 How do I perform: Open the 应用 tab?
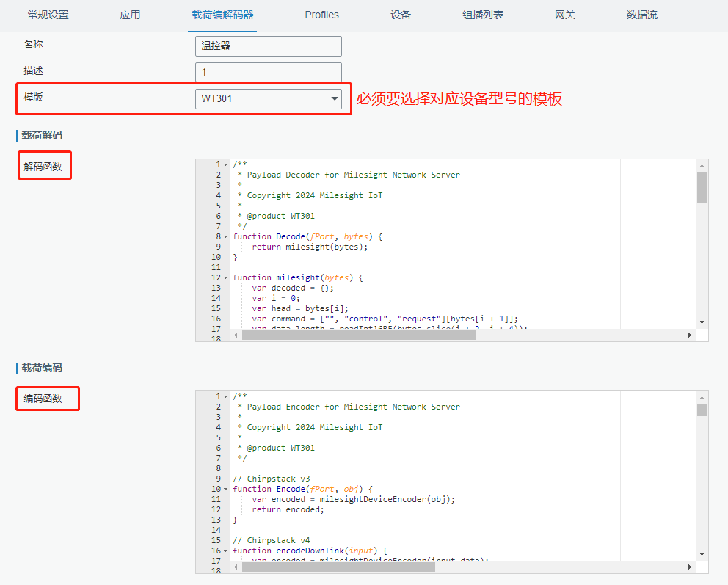[x=130, y=15]
